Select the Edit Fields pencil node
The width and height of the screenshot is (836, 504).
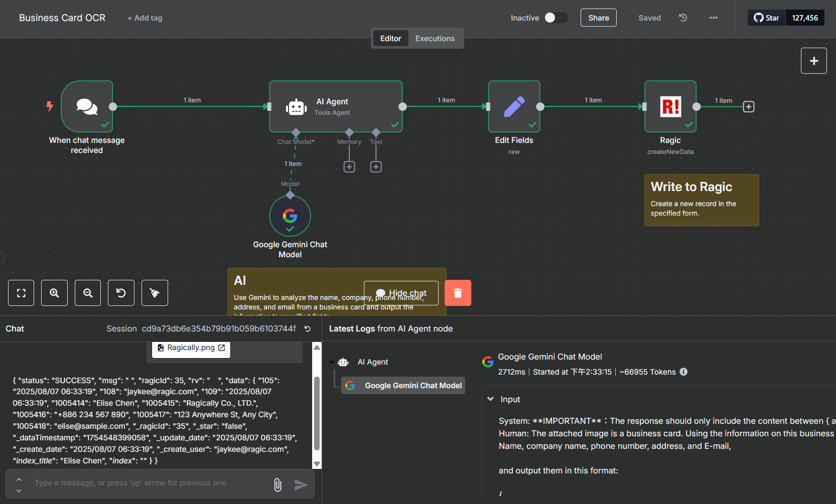514,106
